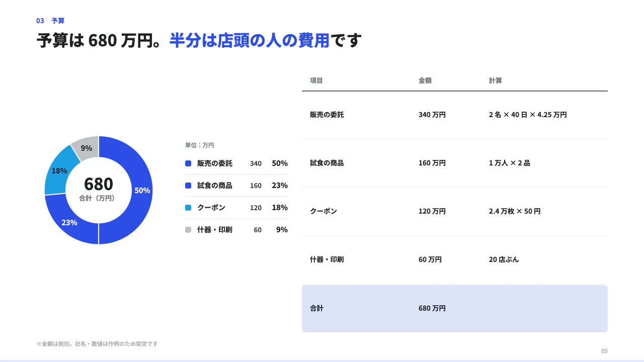Click the 120 万円 amount cell
The image size is (644, 362).
point(432,211)
